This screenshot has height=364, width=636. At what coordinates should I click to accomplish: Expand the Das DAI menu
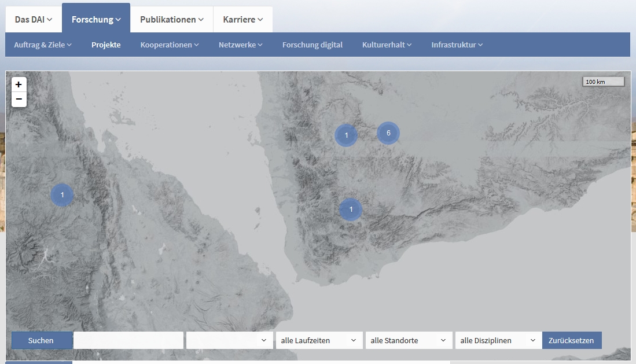[x=34, y=20]
